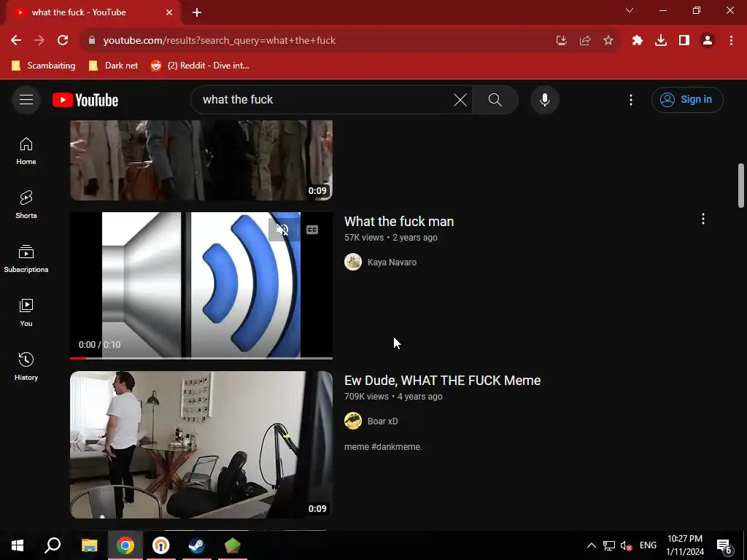The image size is (747, 560).
Task: Click muted volume tray icon
Action: coord(626,545)
